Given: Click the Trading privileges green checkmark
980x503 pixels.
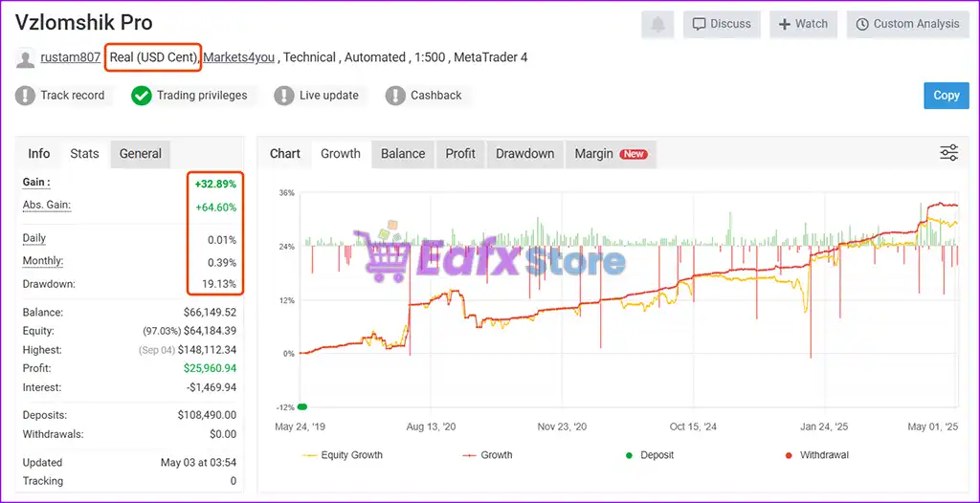Looking at the screenshot, I should pos(142,96).
